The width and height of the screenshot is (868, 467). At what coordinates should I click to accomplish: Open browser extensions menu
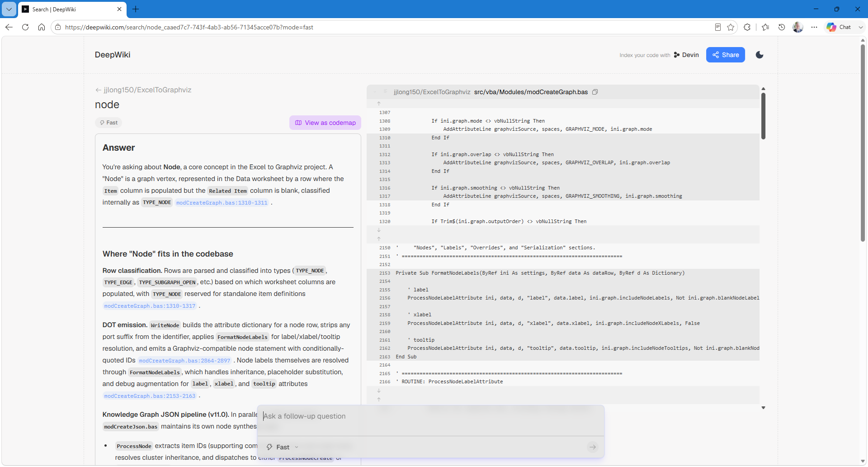click(747, 27)
